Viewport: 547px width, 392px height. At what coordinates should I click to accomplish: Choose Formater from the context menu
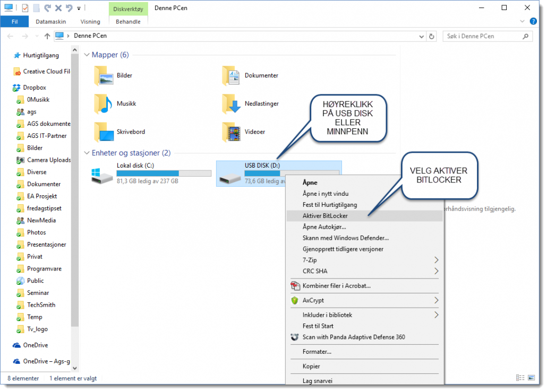[319, 352]
